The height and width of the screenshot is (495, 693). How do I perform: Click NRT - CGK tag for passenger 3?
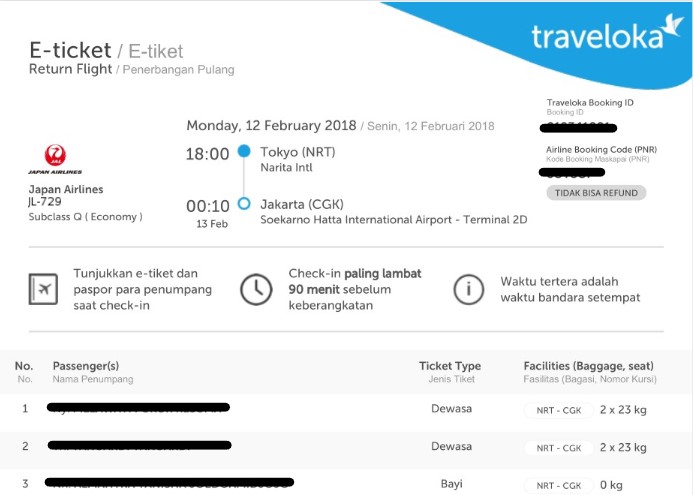tap(557, 485)
